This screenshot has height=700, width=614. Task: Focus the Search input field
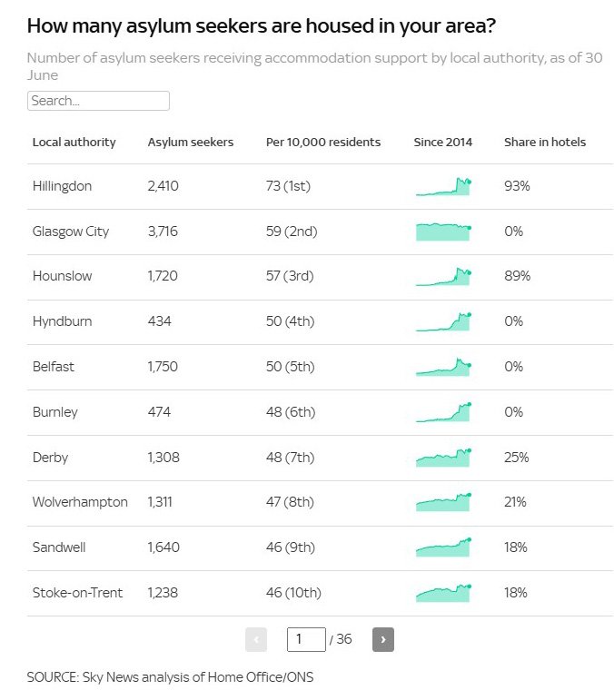pyautogui.click(x=98, y=101)
